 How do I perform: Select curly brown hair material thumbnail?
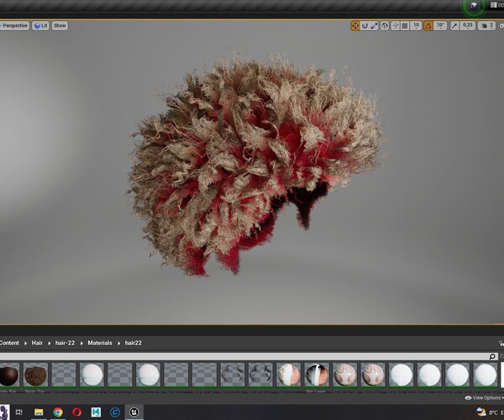tap(35, 375)
